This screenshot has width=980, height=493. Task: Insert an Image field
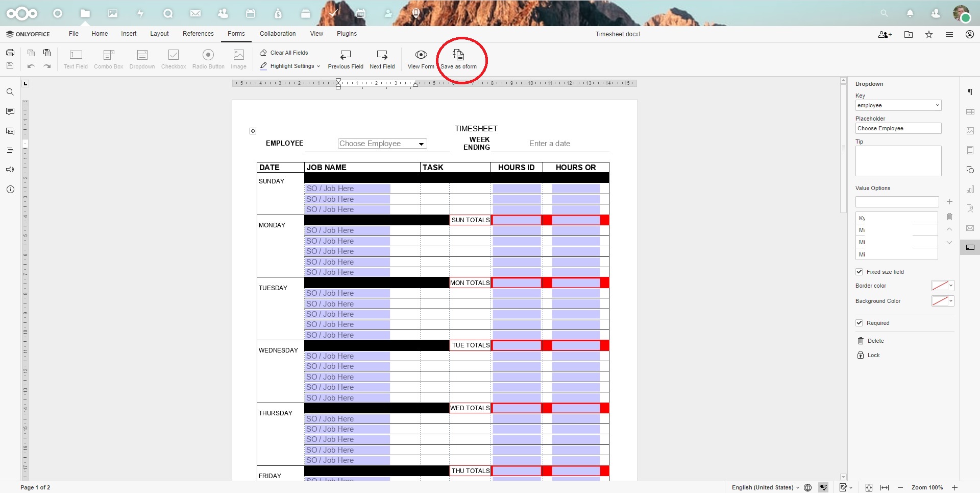coord(238,59)
